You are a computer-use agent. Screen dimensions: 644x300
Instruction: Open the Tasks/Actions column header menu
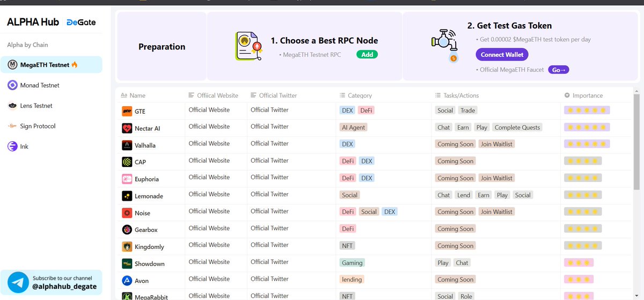(457, 96)
